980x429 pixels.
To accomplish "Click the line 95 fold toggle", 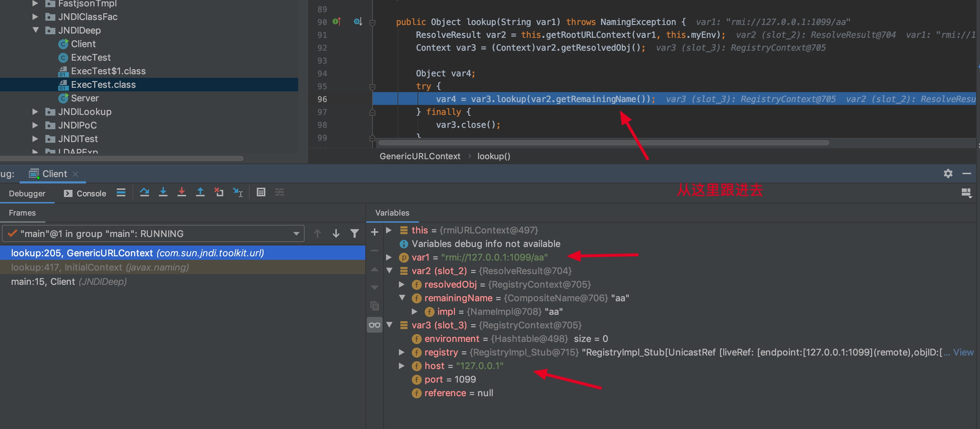I will point(372,87).
